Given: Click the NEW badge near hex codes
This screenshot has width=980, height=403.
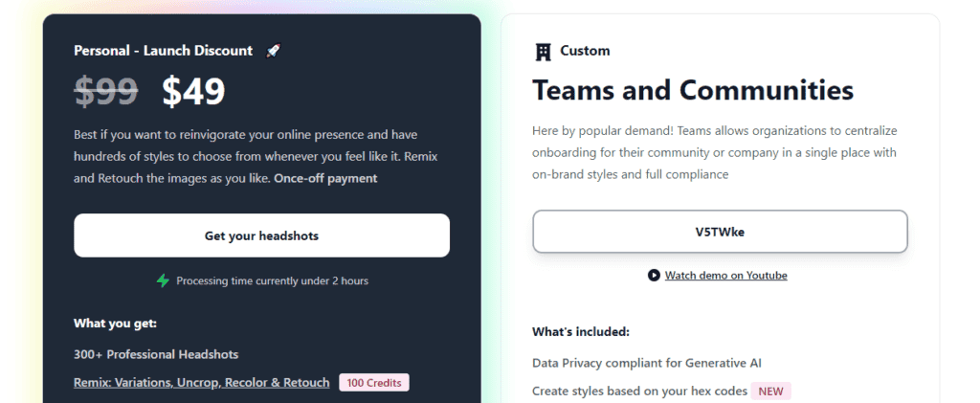Looking at the screenshot, I should pyautogui.click(x=770, y=392).
